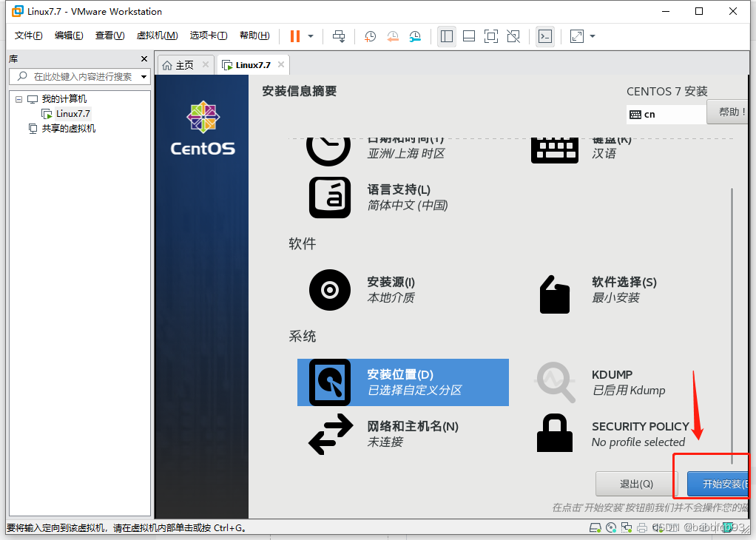
Task: Open the 软件选择(S) package icon
Action: click(x=555, y=294)
